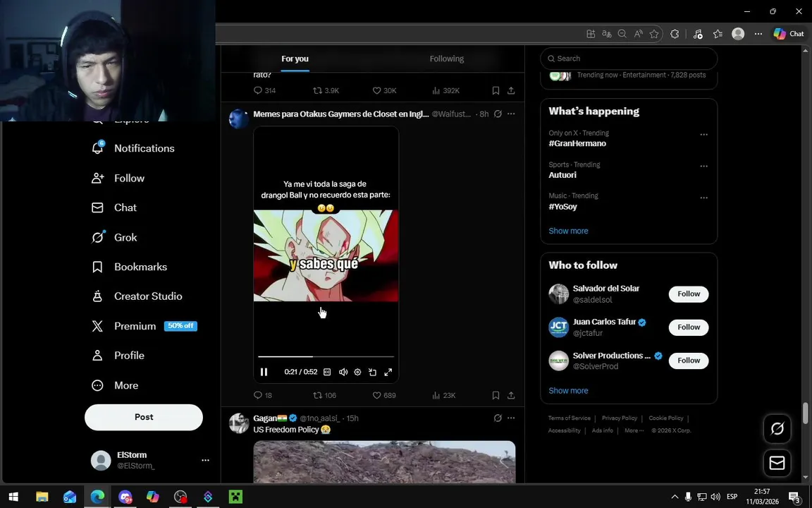Open more options for Memes para Otakus post
This screenshot has width=812, height=508.
(511, 114)
